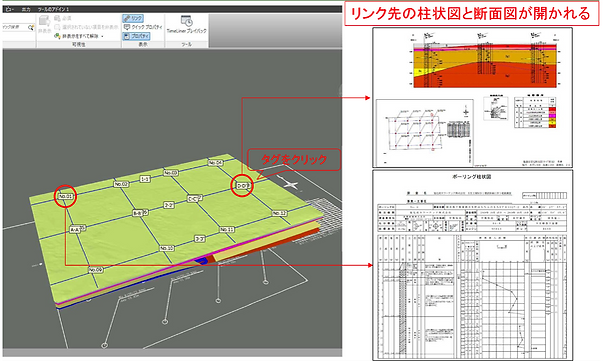Expand the 可視性 panel title
The height and width of the screenshot is (361, 603).
pyautogui.click(x=79, y=45)
